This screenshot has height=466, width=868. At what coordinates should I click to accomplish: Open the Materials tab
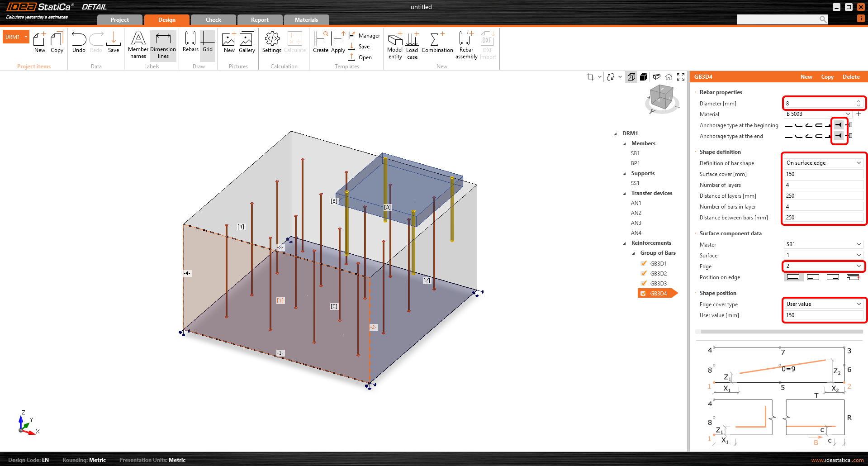(306, 20)
